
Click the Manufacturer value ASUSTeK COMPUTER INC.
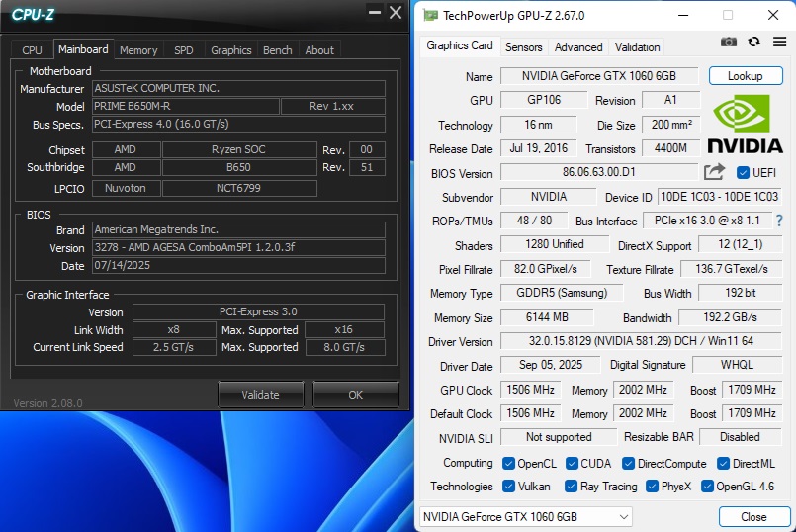[238, 88]
